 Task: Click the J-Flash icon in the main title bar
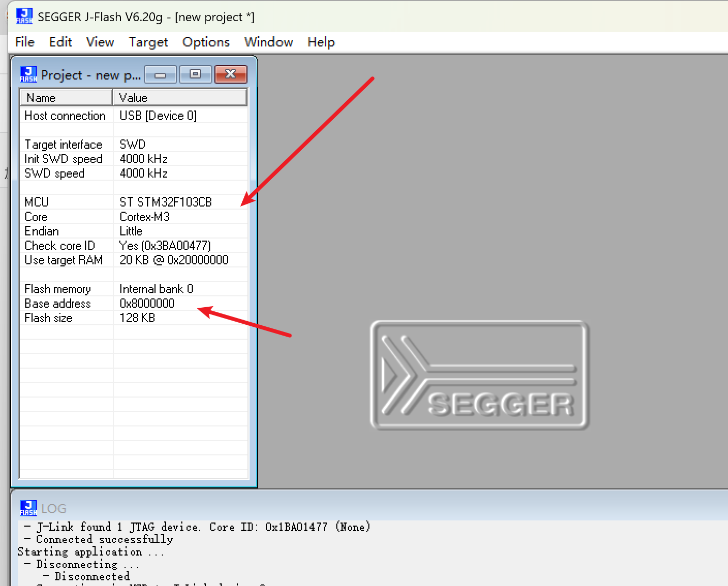click(x=24, y=17)
